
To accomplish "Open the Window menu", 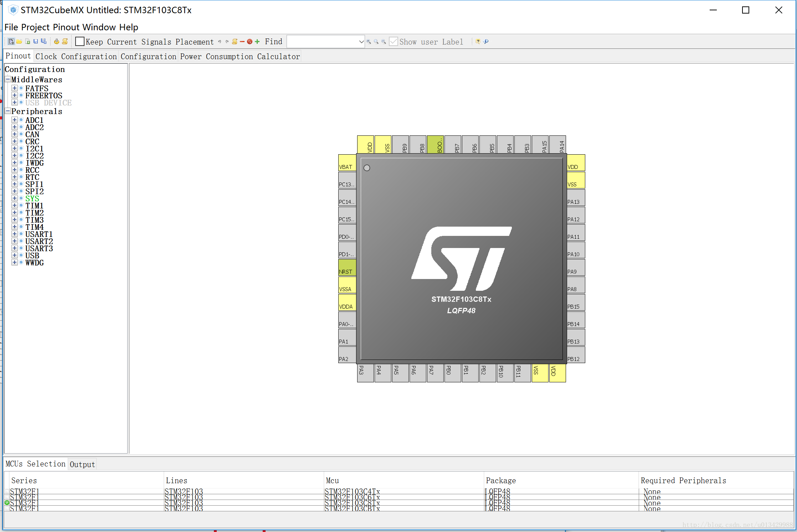I will [x=99, y=27].
